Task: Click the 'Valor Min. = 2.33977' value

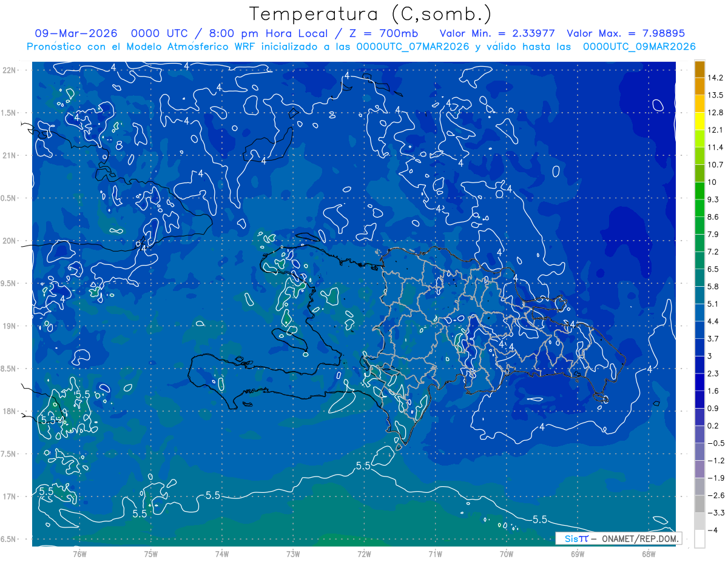Action: pyautogui.click(x=497, y=33)
